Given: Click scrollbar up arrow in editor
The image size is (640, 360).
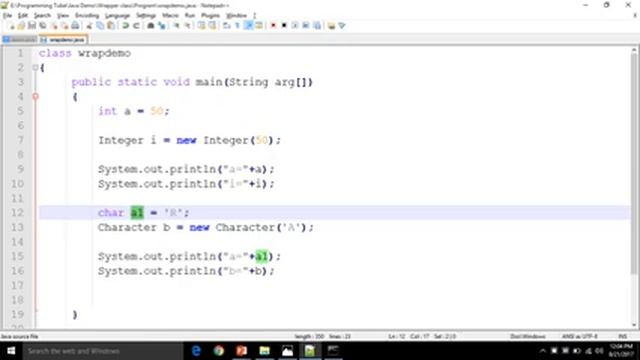Looking at the screenshot, I should tap(634, 51).
